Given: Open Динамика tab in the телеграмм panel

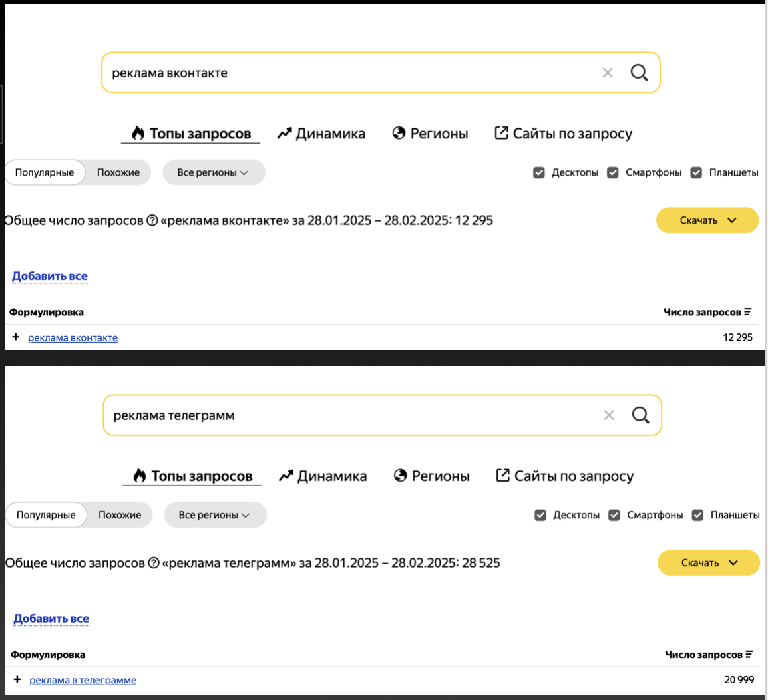Looking at the screenshot, I should [323, 476].
